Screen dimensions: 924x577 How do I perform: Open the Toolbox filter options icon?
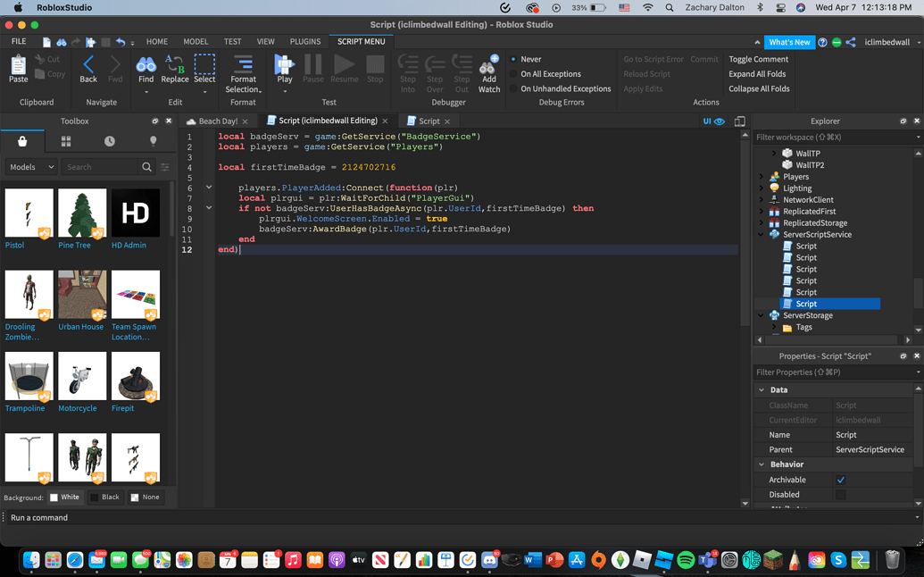coord(165,167)
